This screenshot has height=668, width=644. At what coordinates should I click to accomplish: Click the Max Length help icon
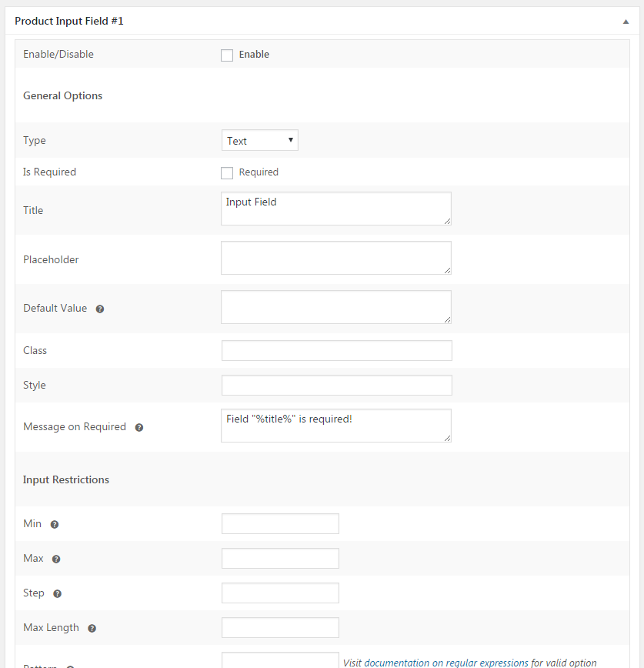tap(92, 628)
